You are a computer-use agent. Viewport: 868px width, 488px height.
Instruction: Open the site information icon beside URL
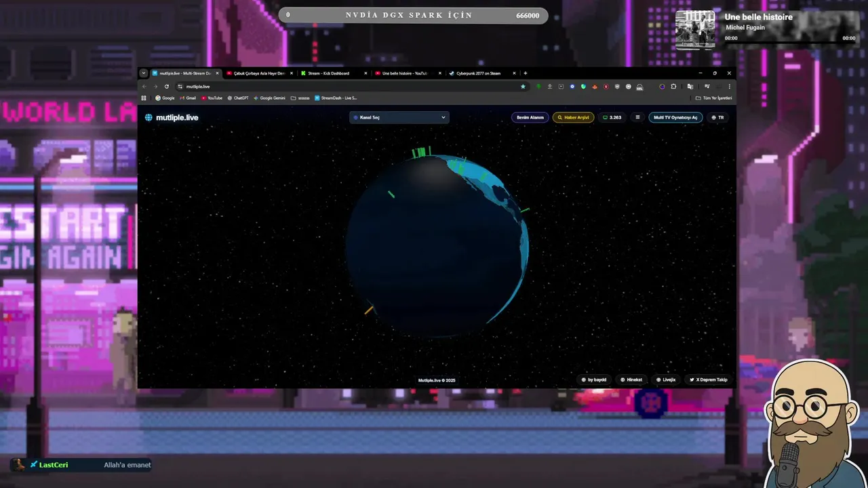click(180, 87)
